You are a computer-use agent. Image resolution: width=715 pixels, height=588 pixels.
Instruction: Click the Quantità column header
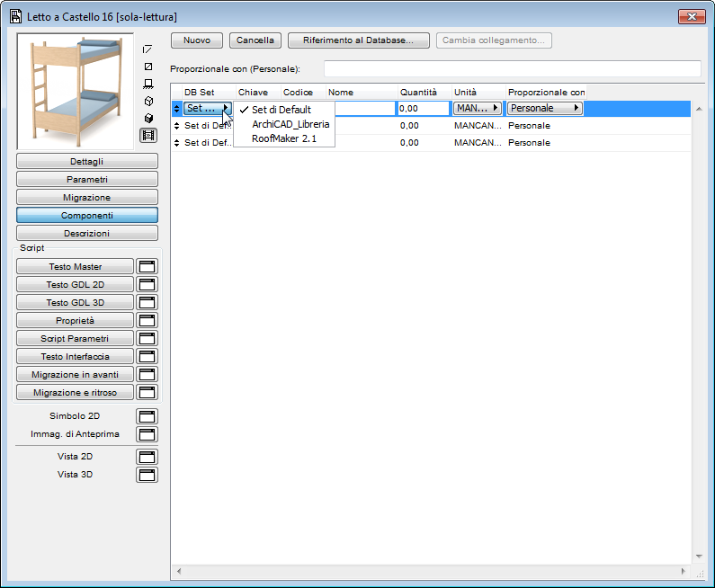[x=425, y=92]
